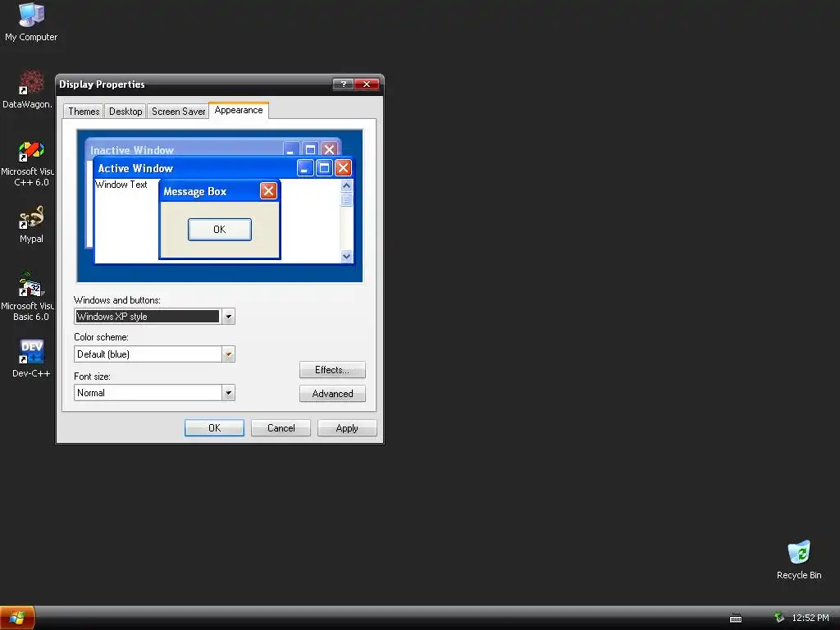Switch to the Screen Saver tab

tap(178, 112)
